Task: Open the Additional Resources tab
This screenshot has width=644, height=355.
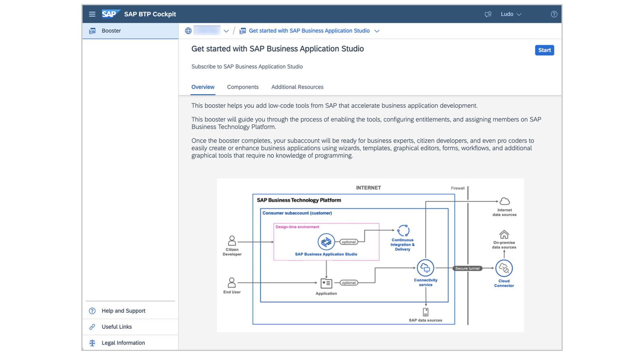Action: (x=297, y=87)
